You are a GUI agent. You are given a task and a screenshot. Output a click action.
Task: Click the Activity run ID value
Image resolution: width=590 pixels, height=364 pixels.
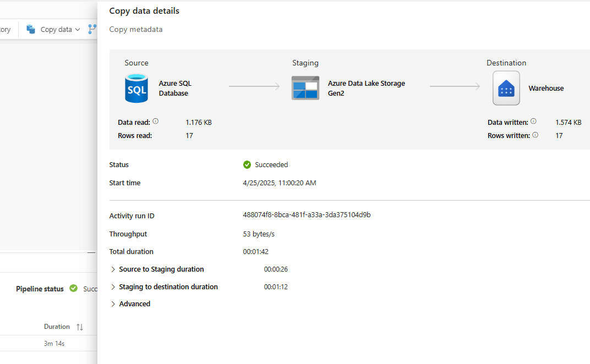307,215
